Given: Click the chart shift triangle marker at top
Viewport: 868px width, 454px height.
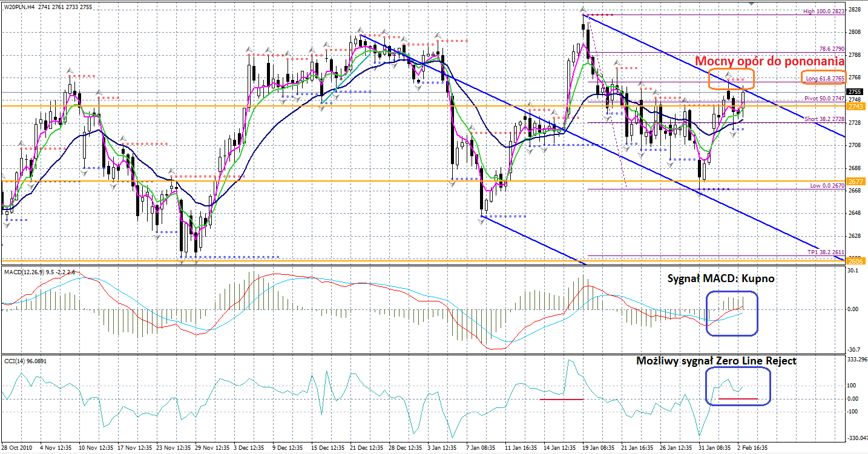Looking at the screenshot, I should (751, 3).
